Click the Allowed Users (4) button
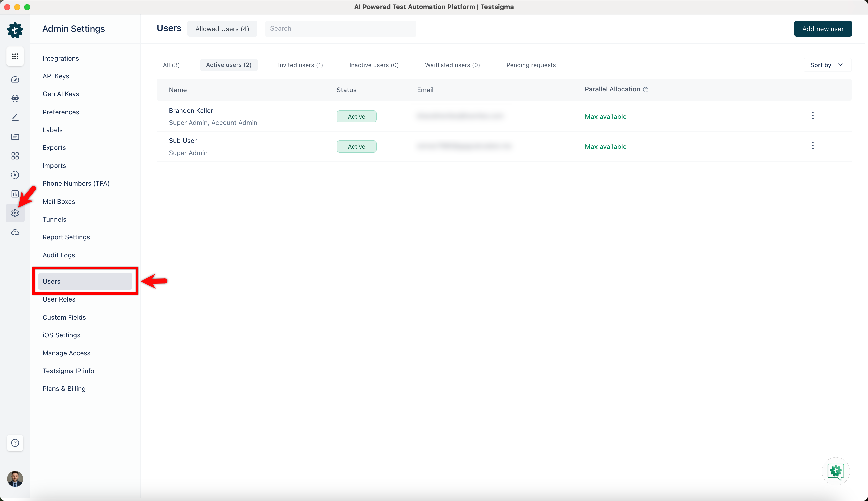 click(x=222, y=29)
